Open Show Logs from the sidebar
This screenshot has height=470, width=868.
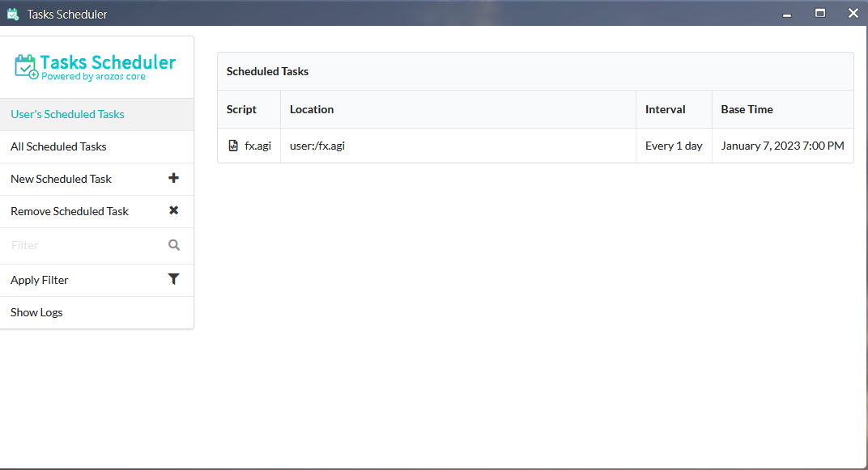point(36,312)
